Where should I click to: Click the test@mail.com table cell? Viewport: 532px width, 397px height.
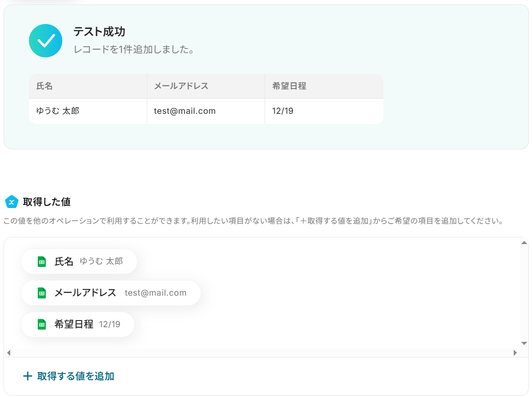[206, 111]
